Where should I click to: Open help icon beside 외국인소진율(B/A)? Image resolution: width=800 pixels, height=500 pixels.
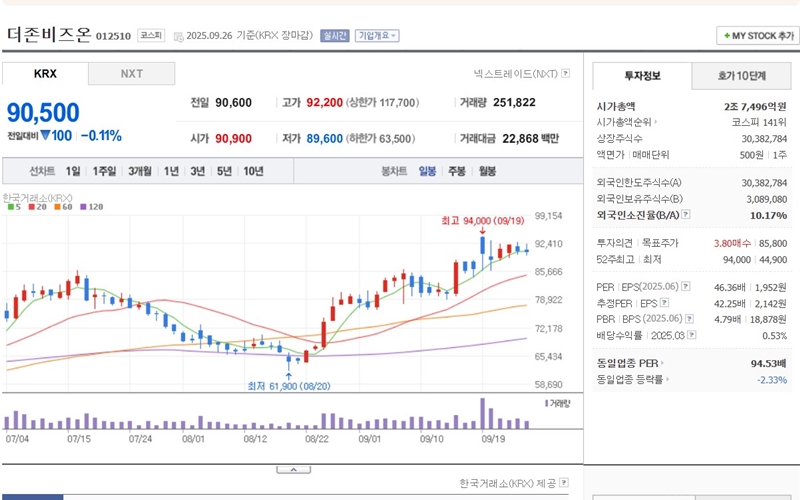[686, 214]
